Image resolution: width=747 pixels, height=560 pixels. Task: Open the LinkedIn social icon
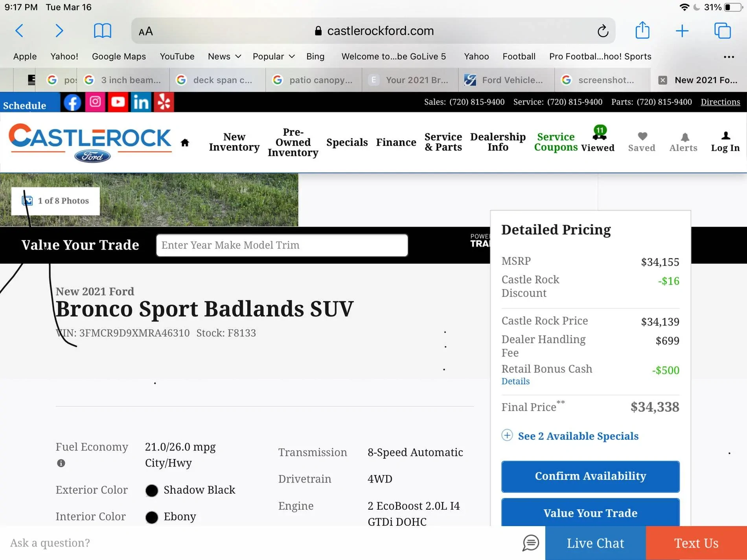[x=141, y=102]
